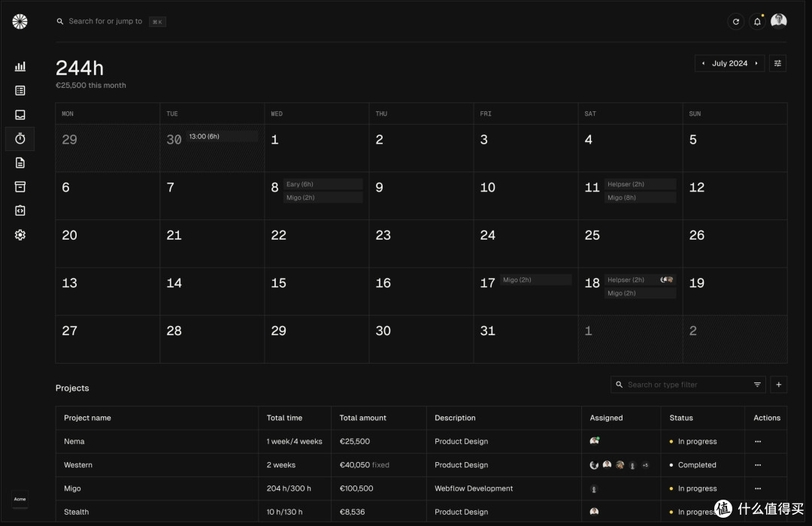
Task: Open settings gear icon in sidebar
Action: [x=20, y=235]
